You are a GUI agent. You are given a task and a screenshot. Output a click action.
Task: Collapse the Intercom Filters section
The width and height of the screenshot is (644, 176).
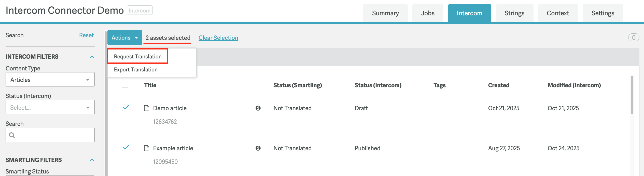point(92,57)
